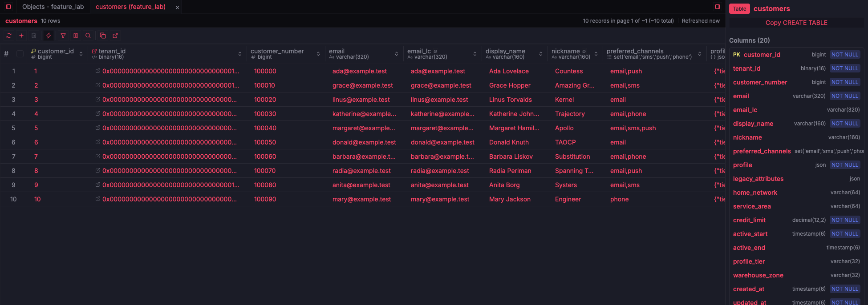The height and width of the screenshot is (305, 868).
Task: Click cell Ada Lovelace display name
Action: [509, 71]
